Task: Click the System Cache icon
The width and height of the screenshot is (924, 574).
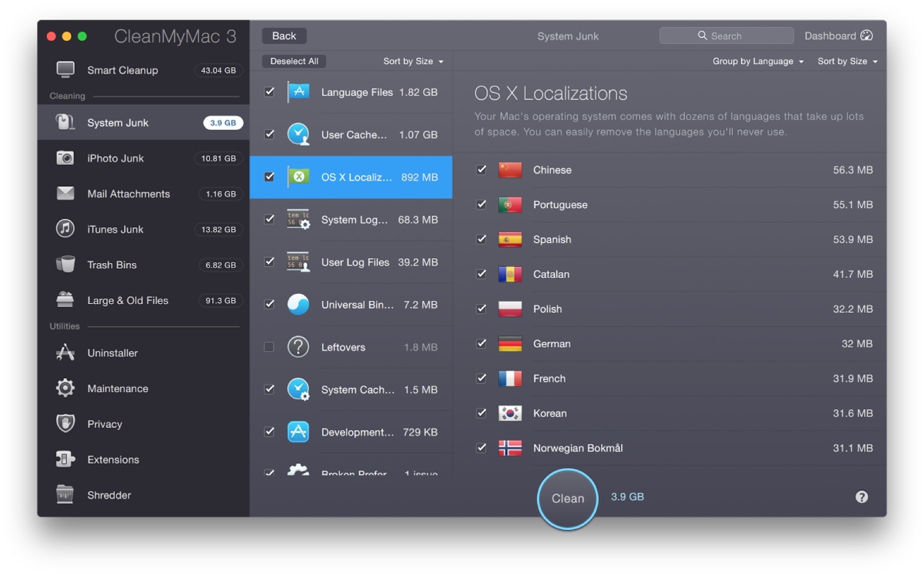Action: [298, 389]
